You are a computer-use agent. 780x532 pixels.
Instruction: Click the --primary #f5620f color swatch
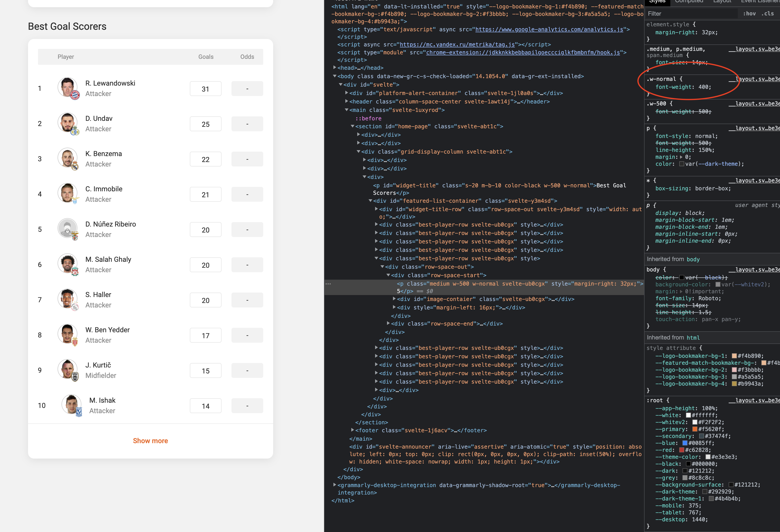695,429
